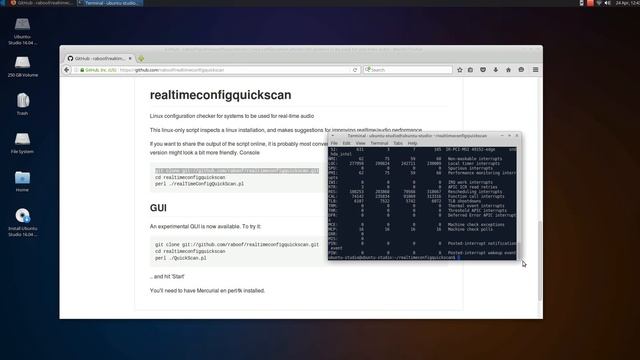Image resolution: width=640 pixels, height=360 pixels.
Task: Reload the GitHub page in Firefox
Action: pos(355,70)
